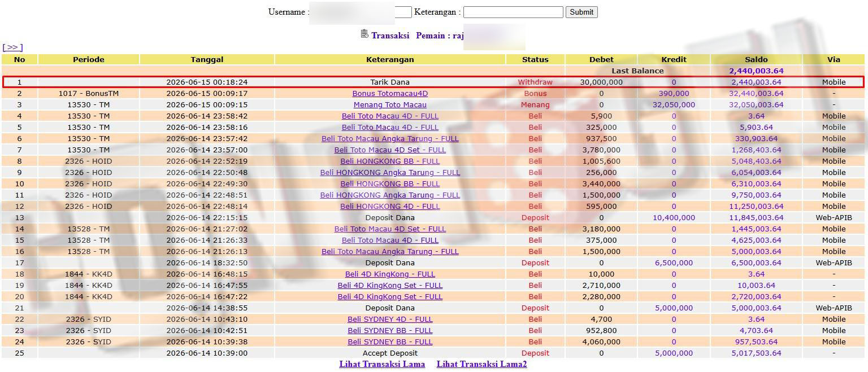Click the Submit button

[x=581, y=12]
